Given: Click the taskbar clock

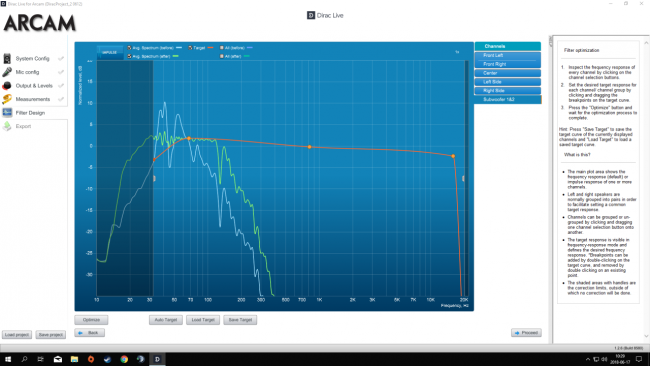Looking at the screenshot, I should pos(620,359).
